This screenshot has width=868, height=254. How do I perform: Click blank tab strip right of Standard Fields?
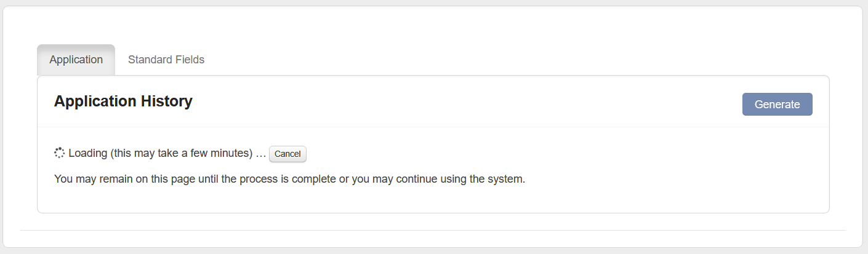(x=492, y=60)
